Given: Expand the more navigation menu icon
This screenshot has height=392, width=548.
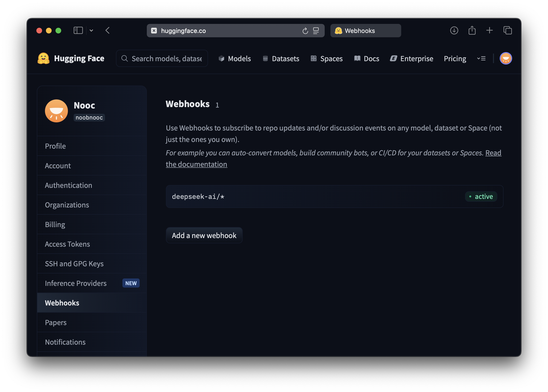Looking at the screenshot, I should pyautogui.click(x=481, y=58).
